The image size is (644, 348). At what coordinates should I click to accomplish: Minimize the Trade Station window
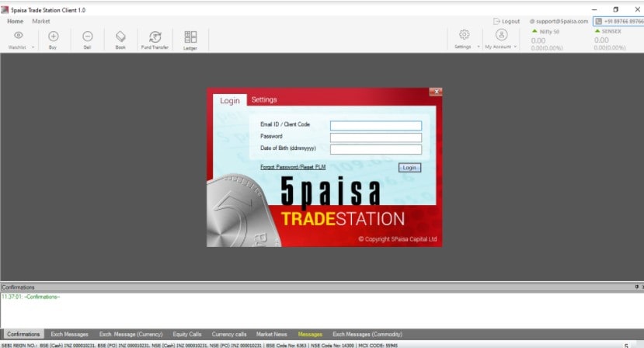pyautogui.click(x=594, y=9)
